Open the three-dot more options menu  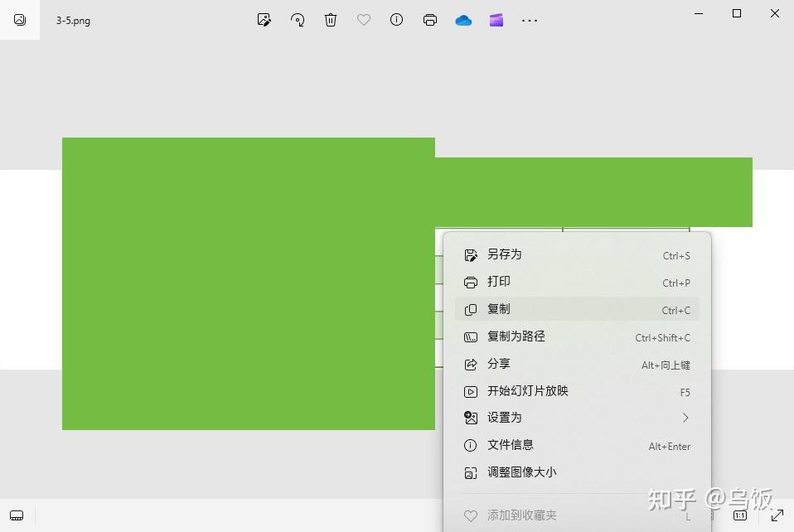pos(529,21)
